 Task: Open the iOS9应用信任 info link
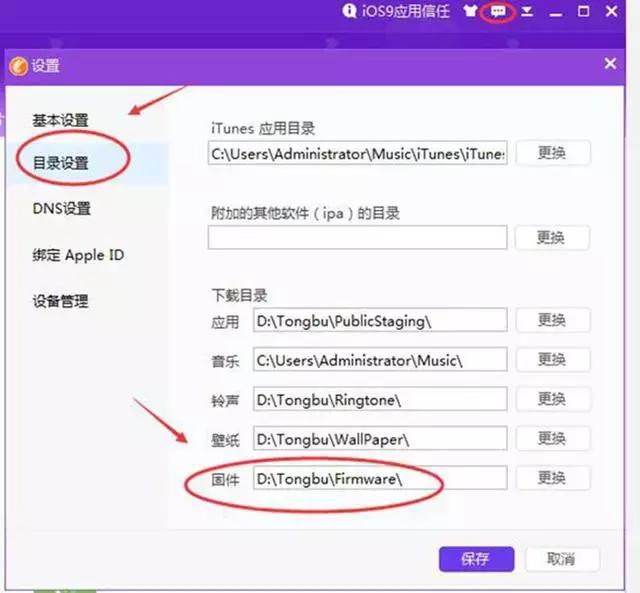click(396, 11)
